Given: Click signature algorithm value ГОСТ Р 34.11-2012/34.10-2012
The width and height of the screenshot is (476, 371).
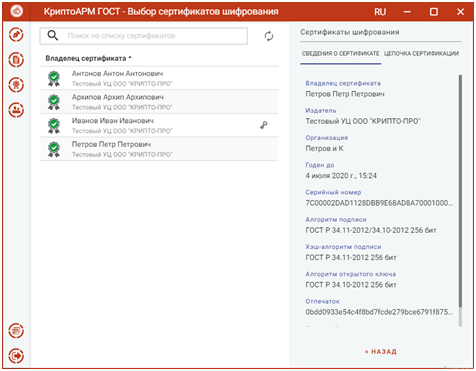Looking at the screenshot, I should (371, 230).
